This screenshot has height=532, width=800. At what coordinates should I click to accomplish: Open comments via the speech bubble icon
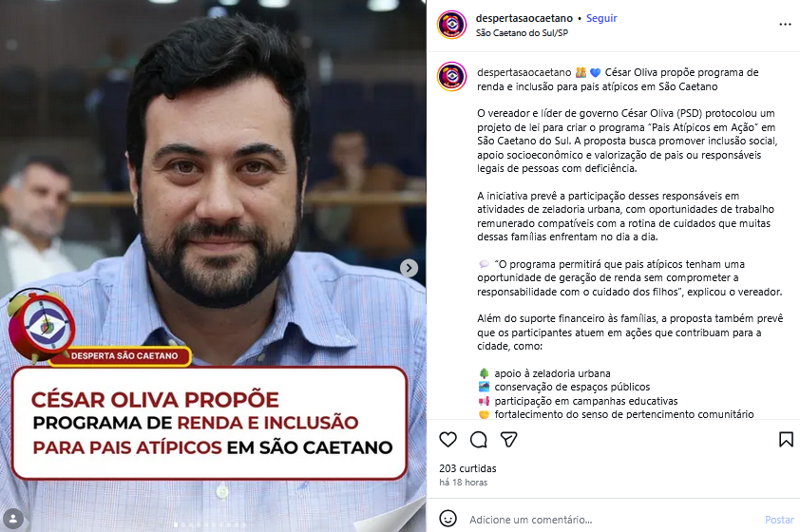[479, 439]
